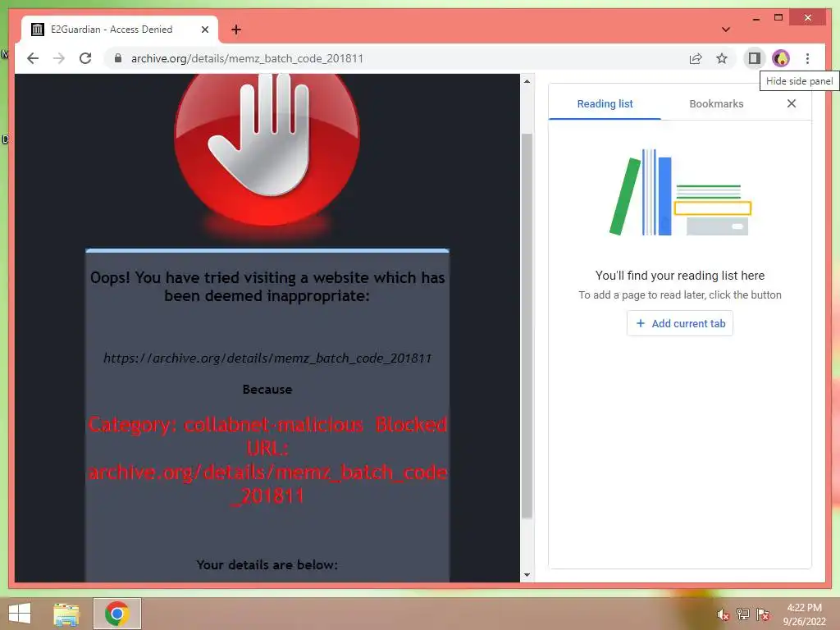Click the red stop hand image
The height and width of the screenshot is (630, 840).
pyautogui.click(x=267, y=150)
